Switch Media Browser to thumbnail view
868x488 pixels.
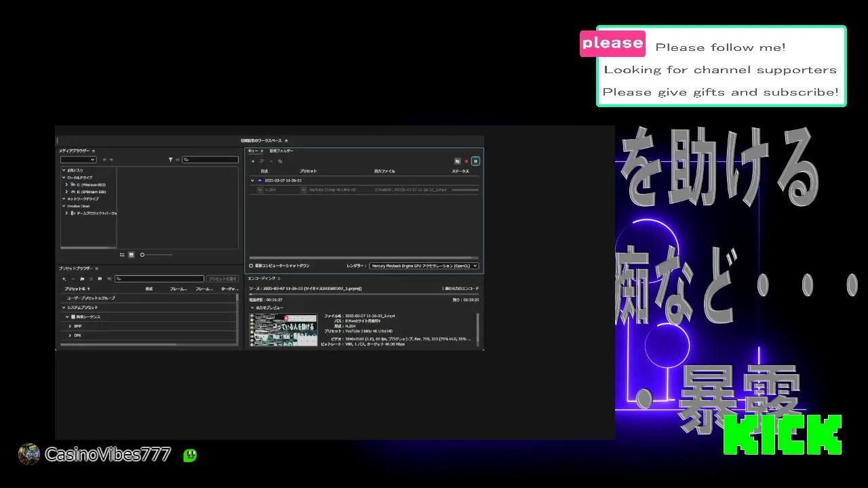point(132,255)
